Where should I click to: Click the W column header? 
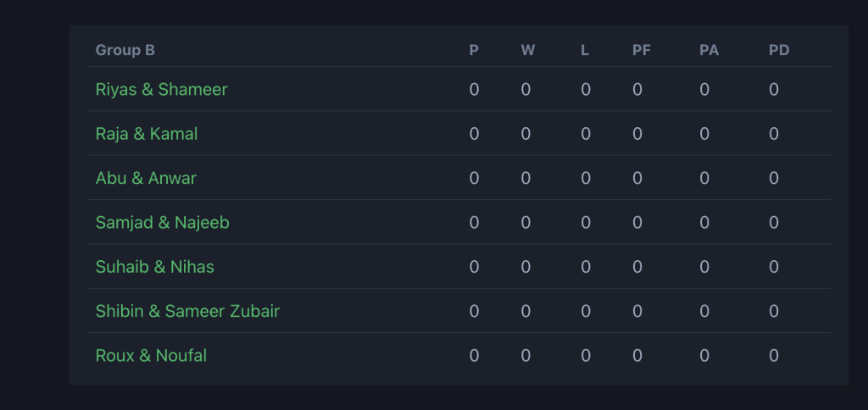pos(527,50)
